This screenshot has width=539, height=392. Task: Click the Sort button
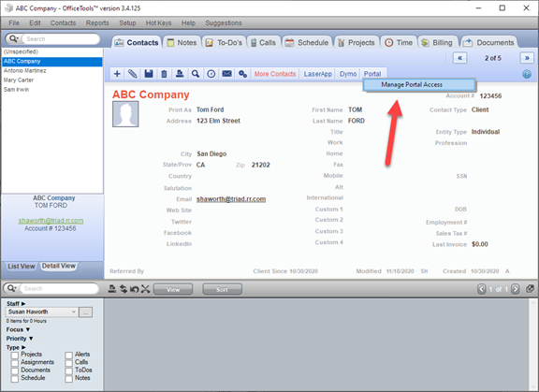222,289
